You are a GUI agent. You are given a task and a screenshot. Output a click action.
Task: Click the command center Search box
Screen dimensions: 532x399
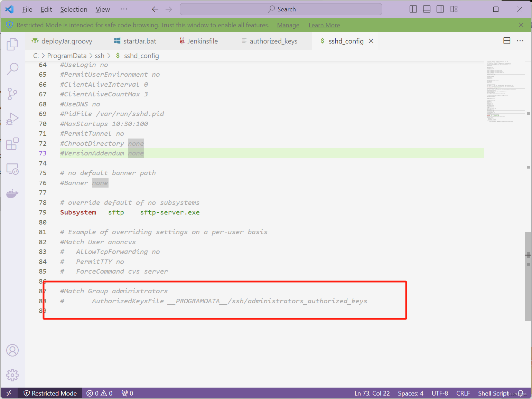coord(281,9)
